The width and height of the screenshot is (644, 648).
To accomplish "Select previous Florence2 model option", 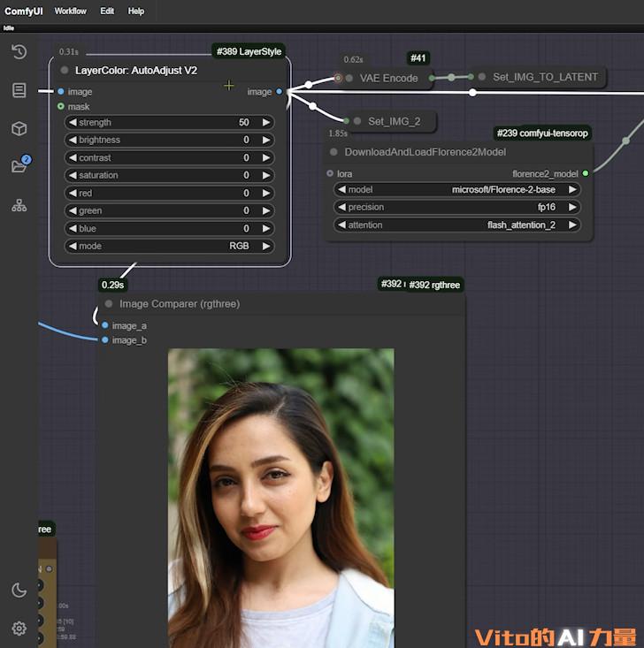I will click(x=342, y=190).
